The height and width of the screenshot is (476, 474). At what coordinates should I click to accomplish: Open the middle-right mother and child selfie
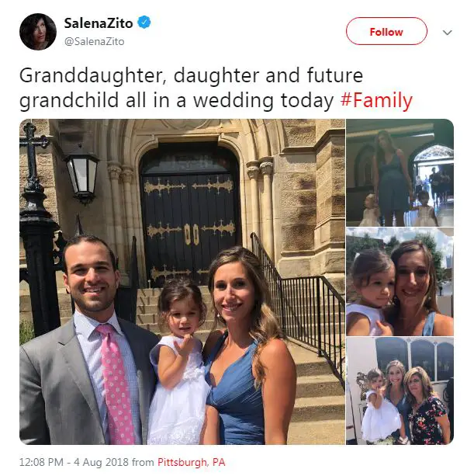coord(400,282)
